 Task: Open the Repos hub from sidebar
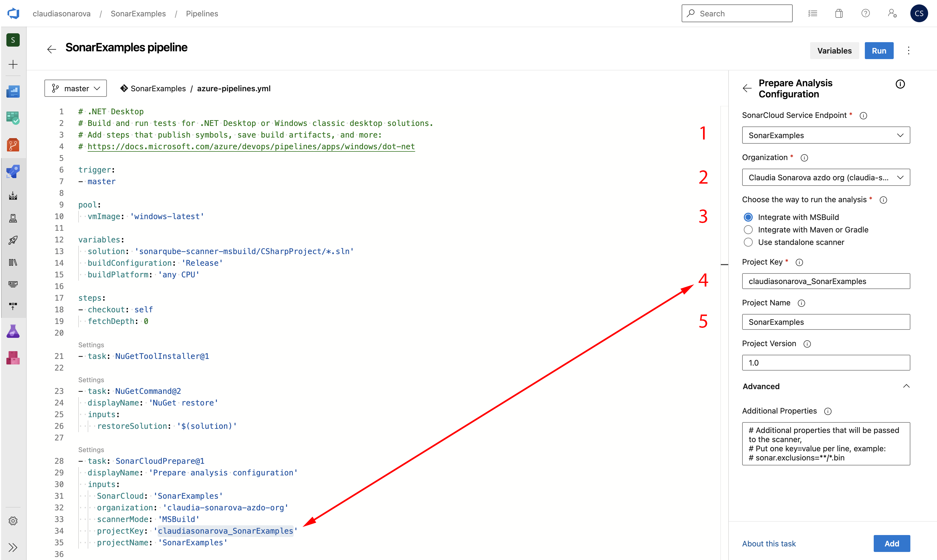point(13,145)
